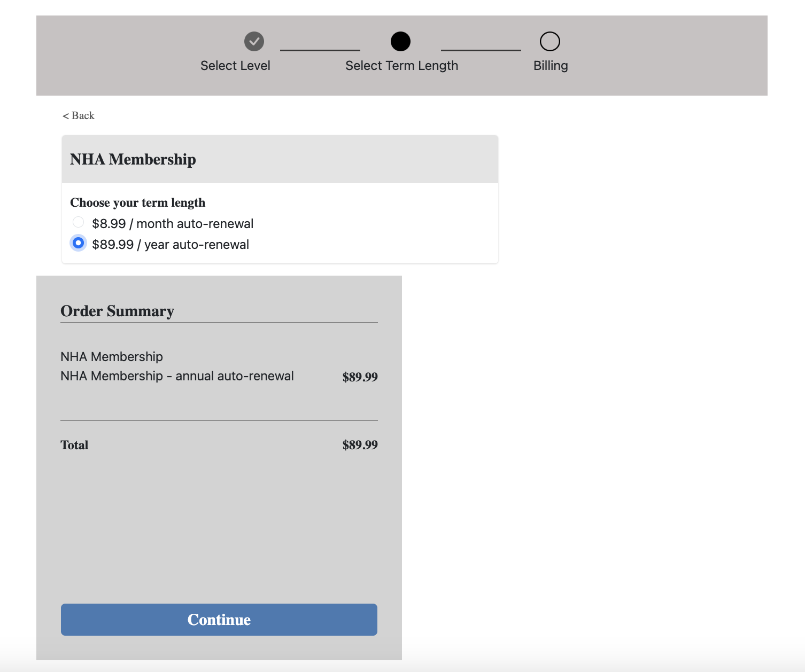Viewport: 805px width, 672px height.
Task: Select the yearly auto-renewal radio button
Action: 79,243
